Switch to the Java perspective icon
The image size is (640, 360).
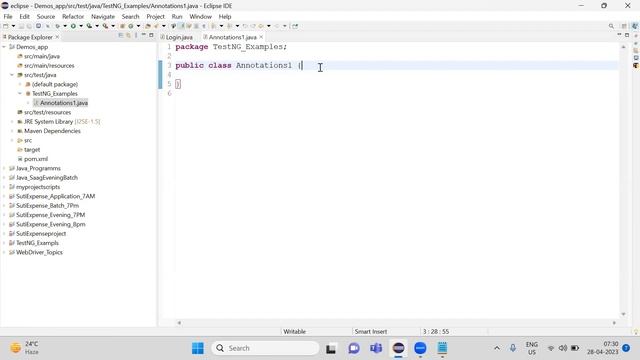pos(635,26)
